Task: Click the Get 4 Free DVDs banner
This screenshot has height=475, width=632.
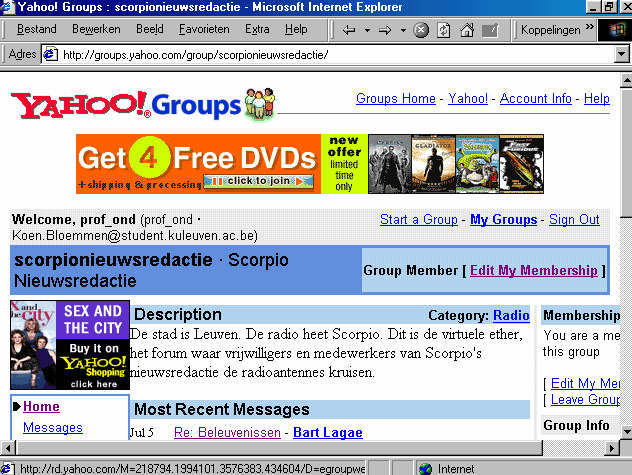Action: pyautogui.click(x=310, y=164)
